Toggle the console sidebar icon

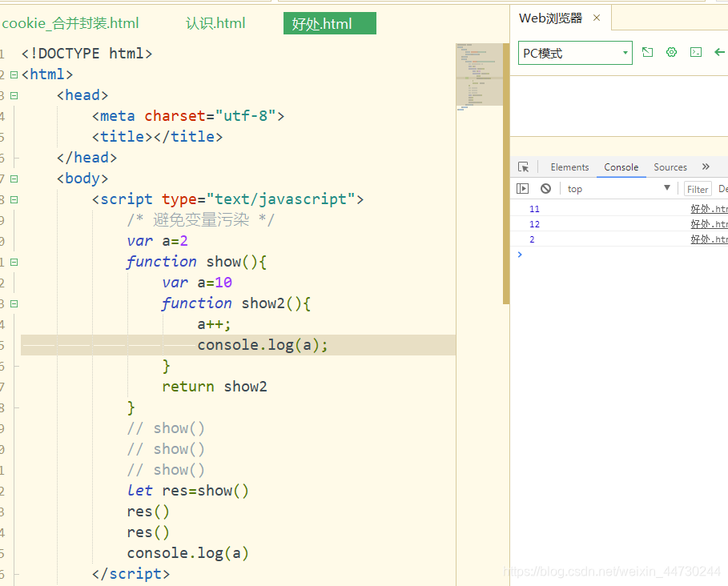[522, 188]
